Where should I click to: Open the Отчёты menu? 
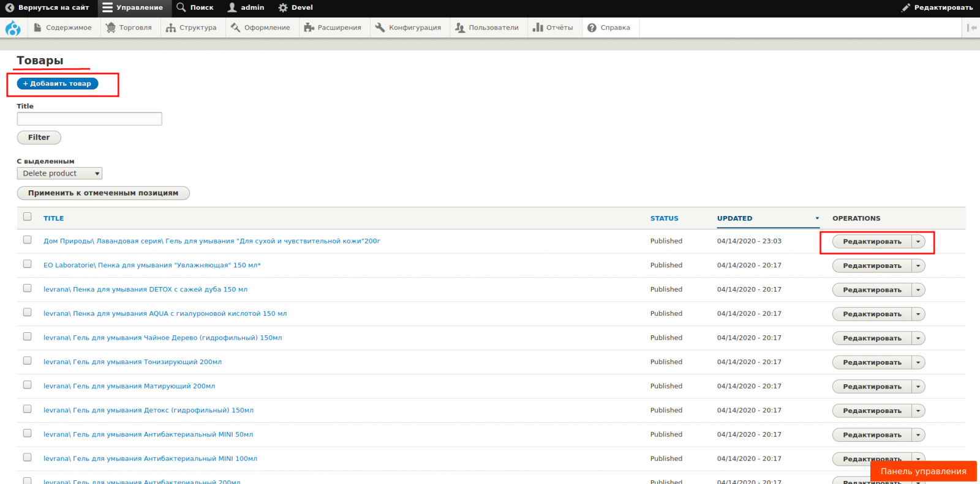click(x=554, y=28)
